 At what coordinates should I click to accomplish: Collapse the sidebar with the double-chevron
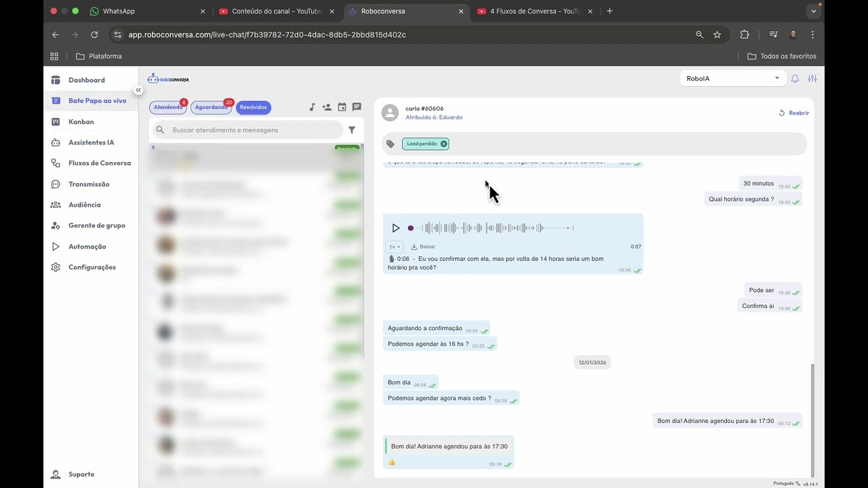(138, 90)
